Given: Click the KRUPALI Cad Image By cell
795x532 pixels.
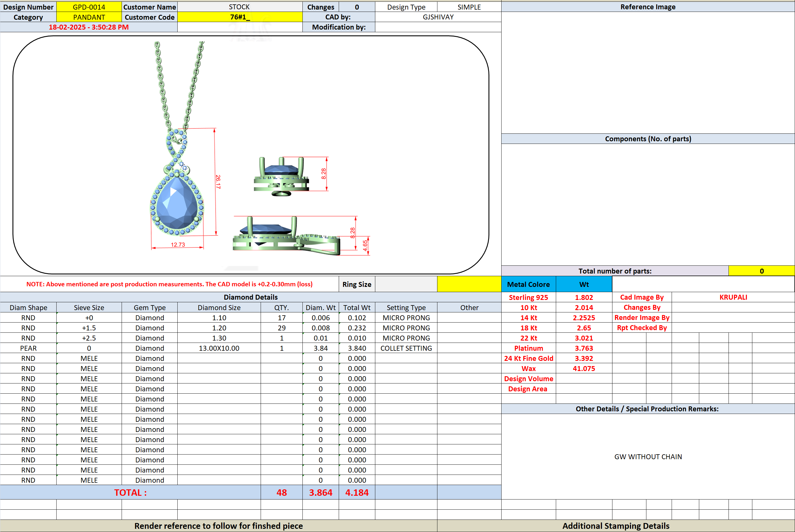Looking at the screenshot, I should pyautogui.click(x=733, y=297).
